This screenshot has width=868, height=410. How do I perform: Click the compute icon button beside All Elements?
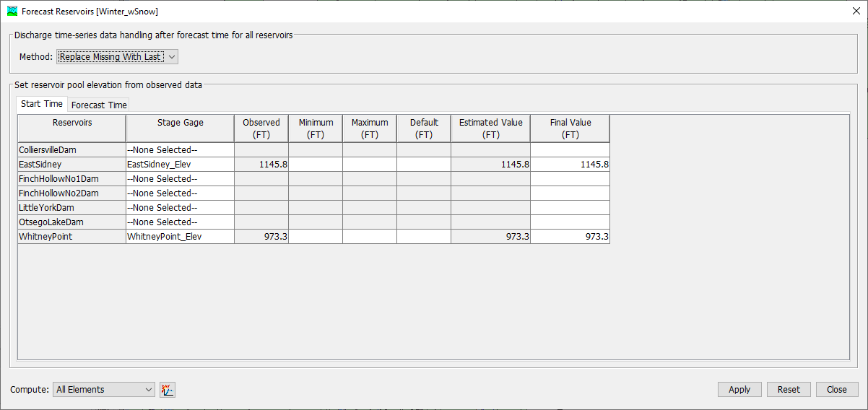[168, 390]
